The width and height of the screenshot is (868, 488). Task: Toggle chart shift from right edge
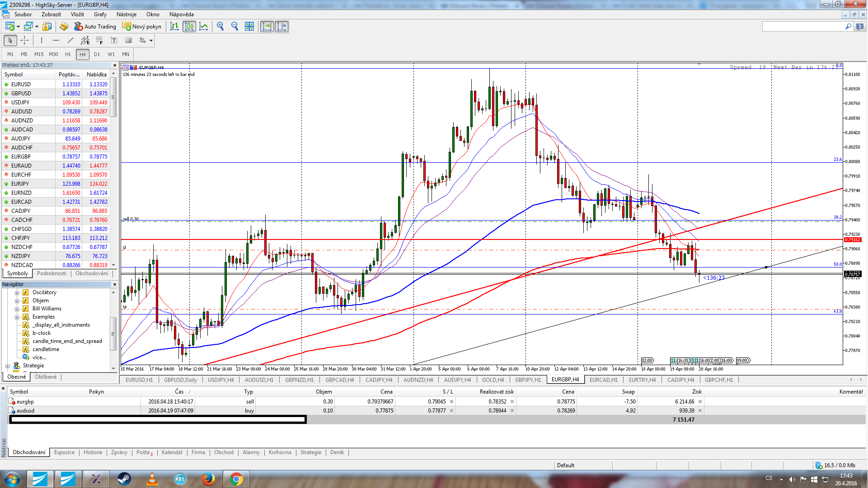tap(282, 27)
